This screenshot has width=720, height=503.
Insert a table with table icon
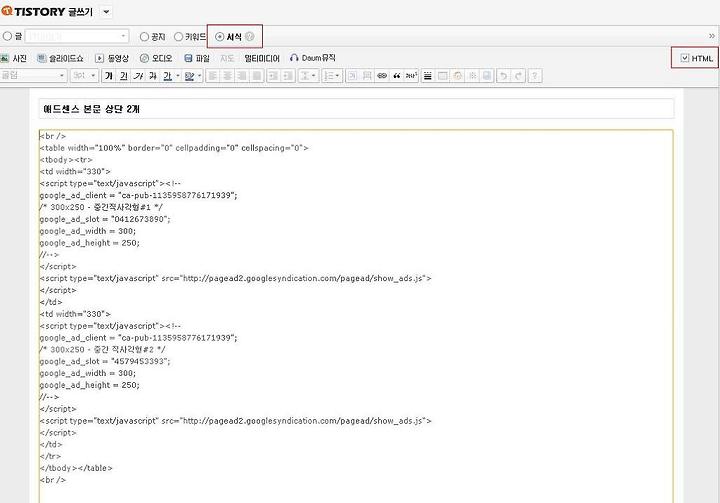click(x=443, y=76)
